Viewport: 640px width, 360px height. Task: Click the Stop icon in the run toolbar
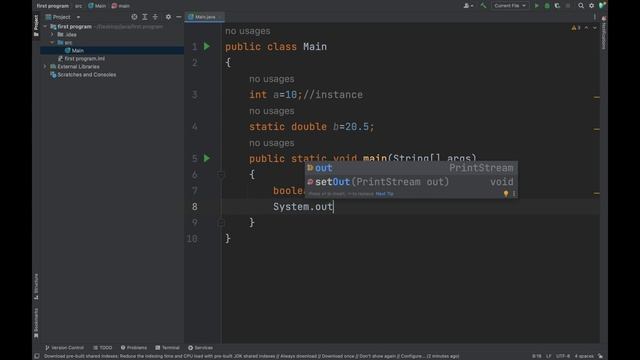568,6
